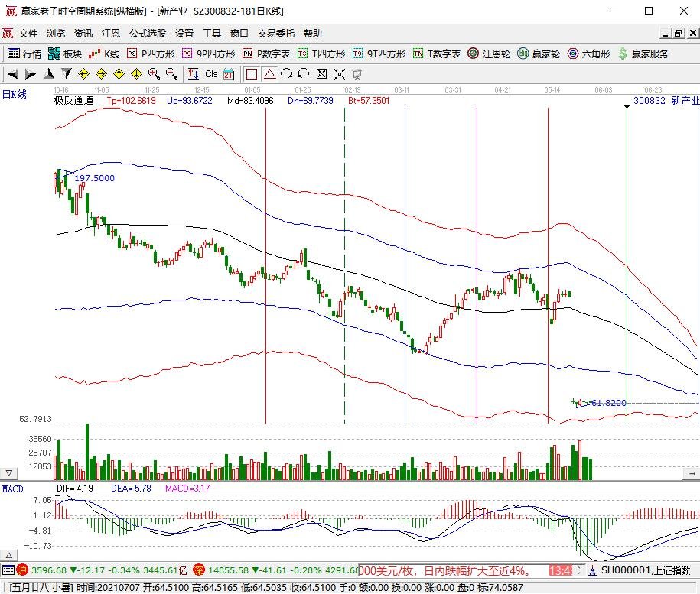
Task: Switch to the K线 candlestick chart
Action: [104, 54]
